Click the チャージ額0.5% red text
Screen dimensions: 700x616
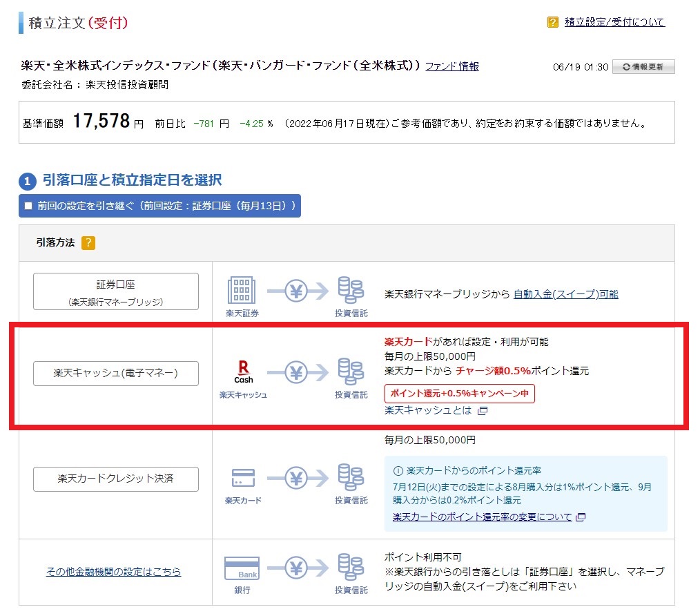(493, 371)
